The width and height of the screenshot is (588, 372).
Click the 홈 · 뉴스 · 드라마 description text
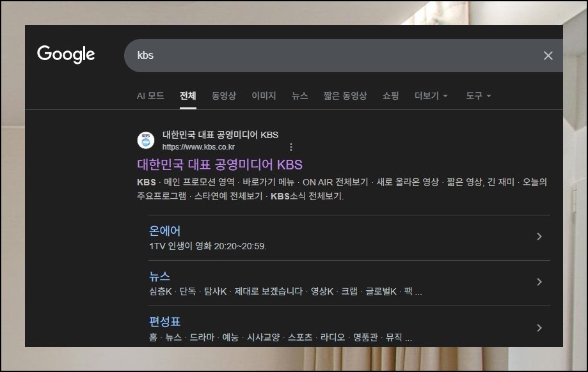(280, 337)
